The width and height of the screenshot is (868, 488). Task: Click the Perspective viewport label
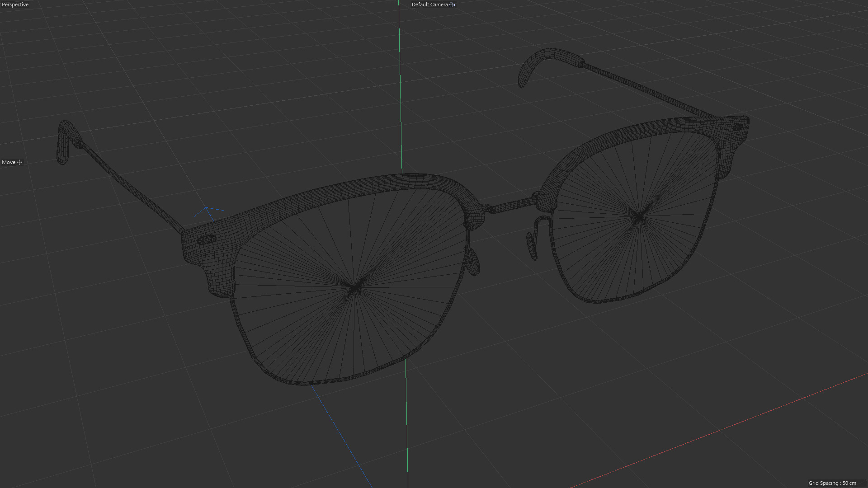click(15, 5)
